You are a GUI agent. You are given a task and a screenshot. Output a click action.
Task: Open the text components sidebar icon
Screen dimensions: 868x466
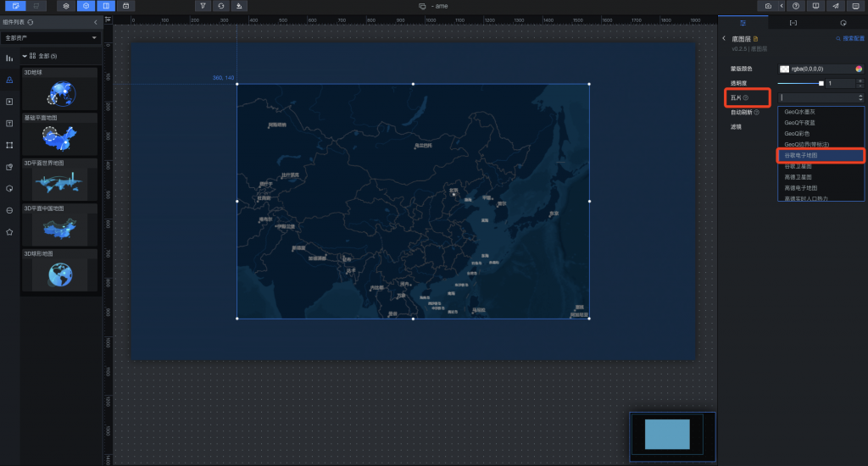click(x=9, y=124)
